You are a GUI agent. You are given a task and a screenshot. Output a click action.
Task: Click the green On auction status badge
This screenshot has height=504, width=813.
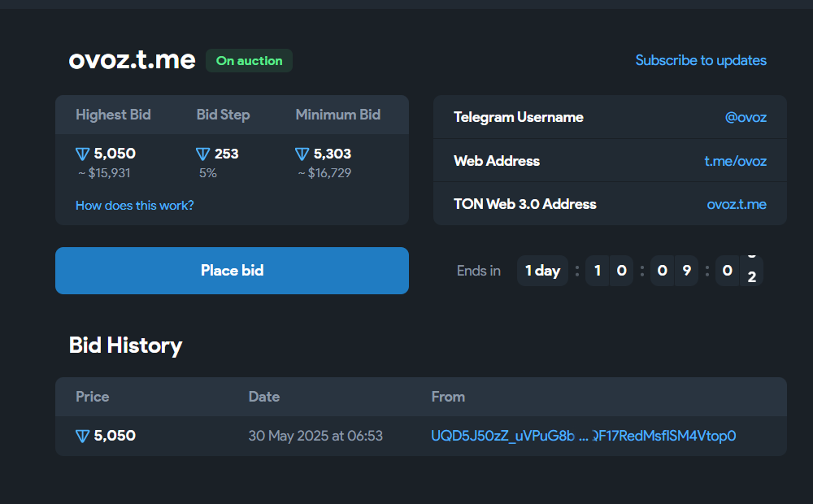click(x=249, y=61)
